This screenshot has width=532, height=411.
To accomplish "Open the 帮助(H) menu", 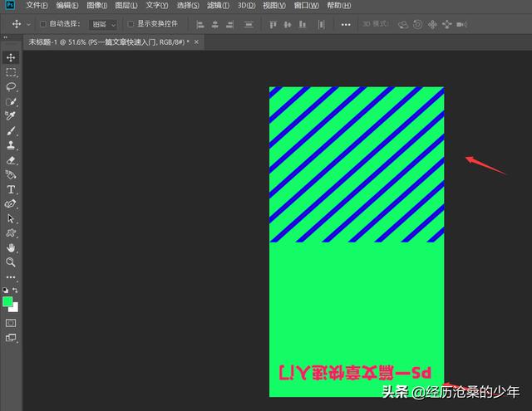I will [338, 6].
